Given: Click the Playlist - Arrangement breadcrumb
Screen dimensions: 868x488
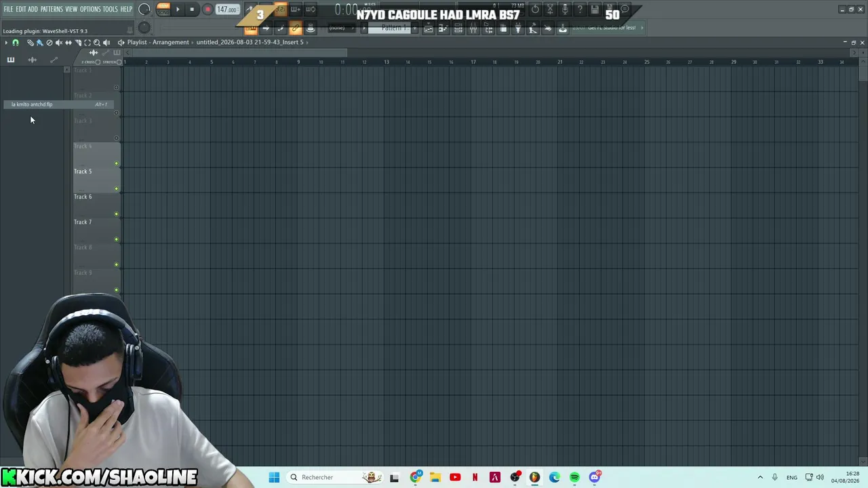Looking at the screenshot, I should tap(158, 42).
